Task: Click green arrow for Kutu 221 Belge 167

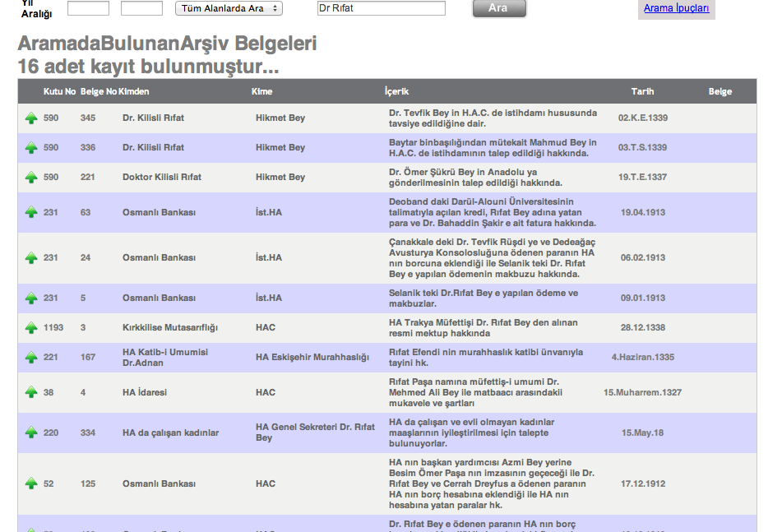Action: coord(31,357)
